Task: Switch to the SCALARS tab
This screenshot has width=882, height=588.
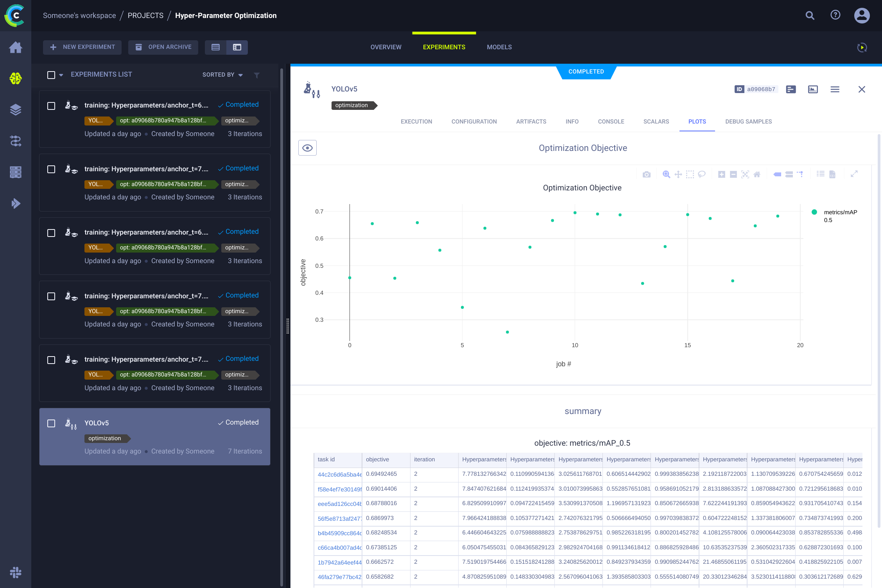Action: tap(656, 122)
